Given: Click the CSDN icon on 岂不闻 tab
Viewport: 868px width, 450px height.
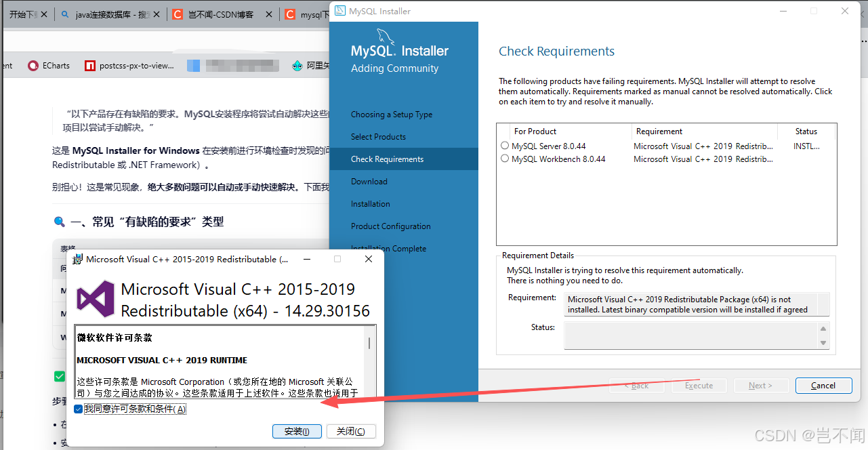Looking at the screenshot, I should (178, 14).
